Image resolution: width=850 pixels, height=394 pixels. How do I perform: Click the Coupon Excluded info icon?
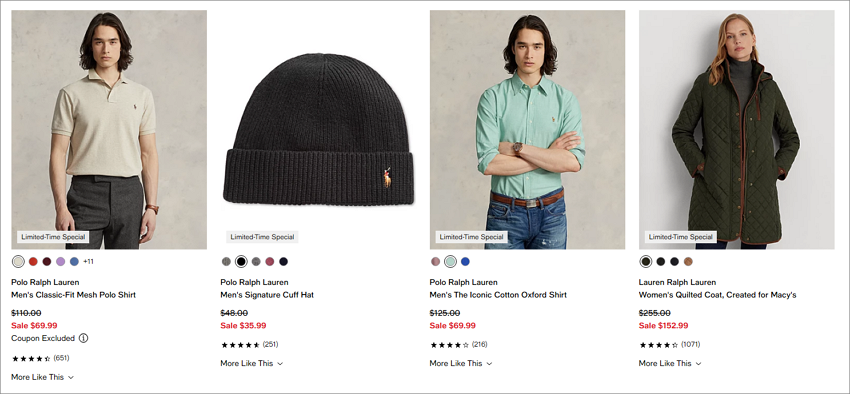pyautogui.click(x=83, y=338)
